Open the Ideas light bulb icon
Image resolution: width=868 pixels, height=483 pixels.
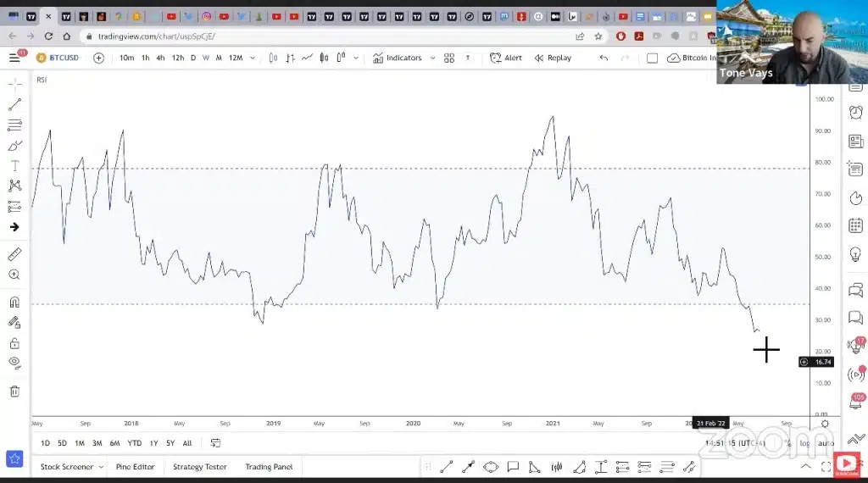856,254
